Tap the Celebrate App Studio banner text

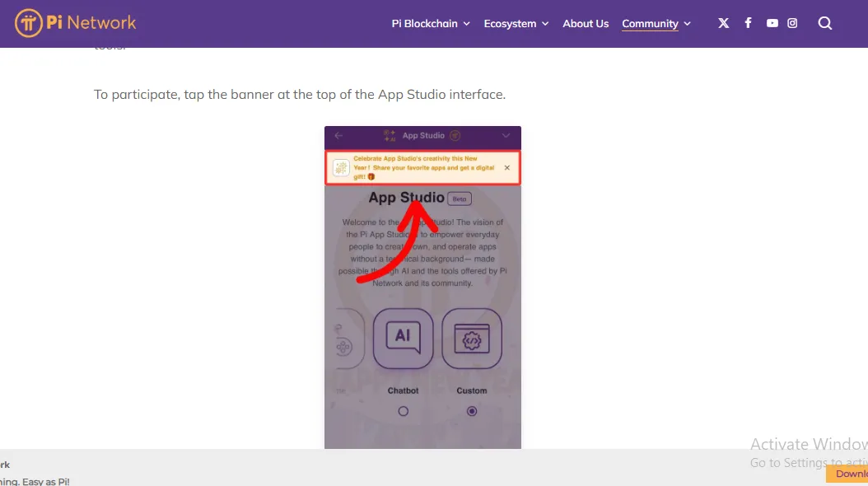point(415,167)
